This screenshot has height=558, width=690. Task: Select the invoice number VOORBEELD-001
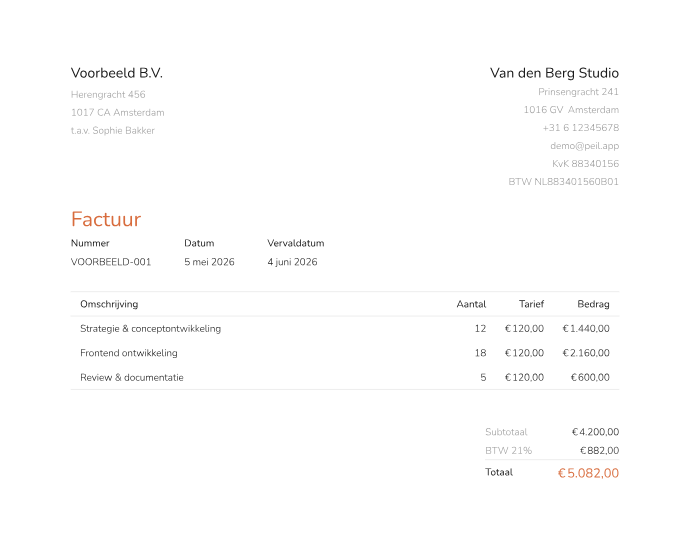click(x=111, y=262)
